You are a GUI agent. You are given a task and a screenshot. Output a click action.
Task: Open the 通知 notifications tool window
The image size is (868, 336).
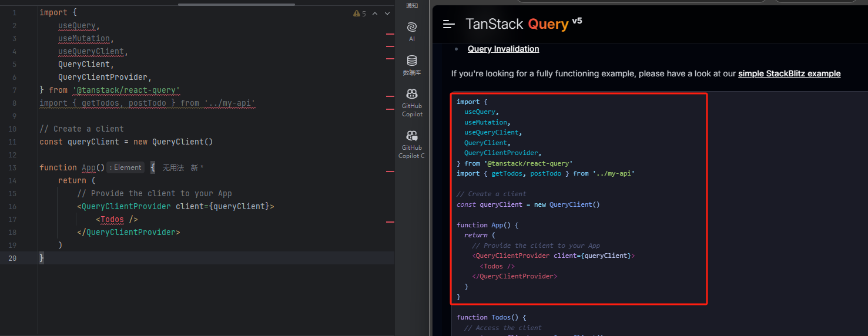412,5
